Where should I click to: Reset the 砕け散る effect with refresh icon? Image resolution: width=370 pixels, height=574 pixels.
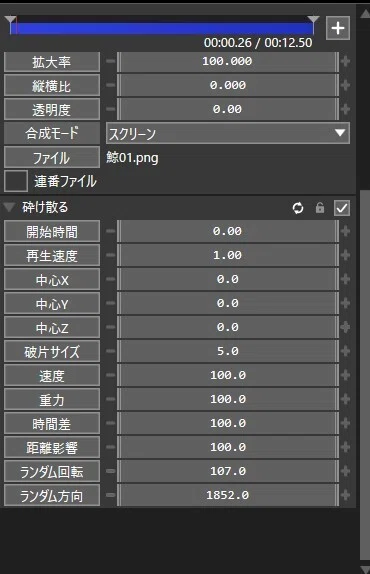(x=298, y=208)
